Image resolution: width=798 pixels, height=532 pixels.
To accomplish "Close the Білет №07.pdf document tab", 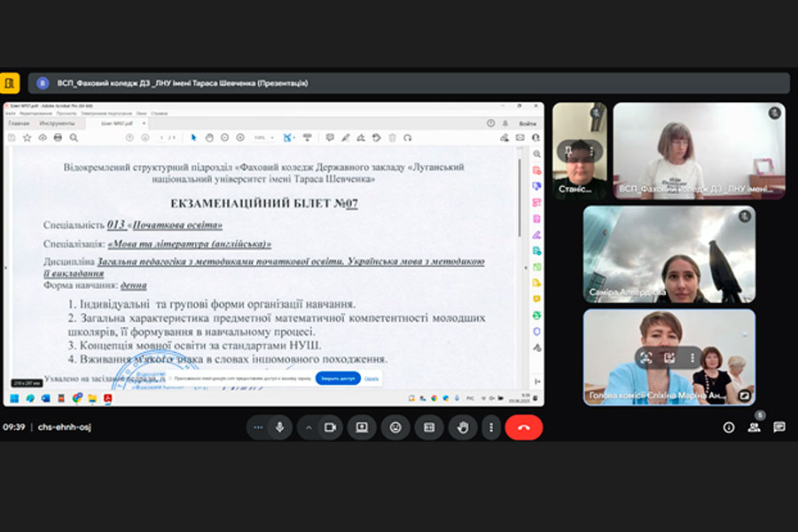I will pos(144,123).
